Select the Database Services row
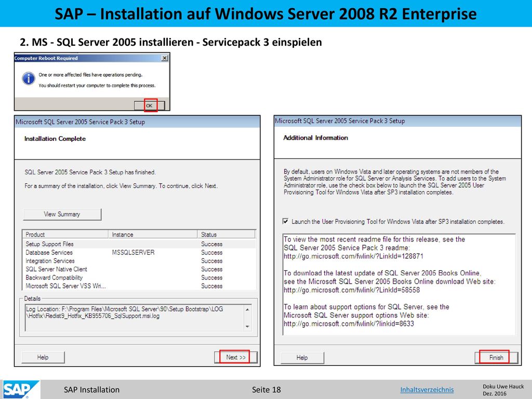Image resolution: width=532 pixels, height=399 pixels. pyautogui.click(x=139, y=252)
